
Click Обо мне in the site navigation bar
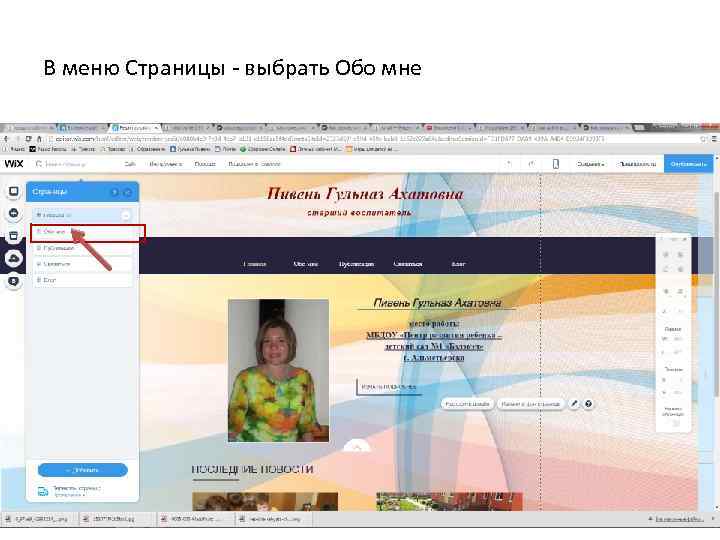305,264
